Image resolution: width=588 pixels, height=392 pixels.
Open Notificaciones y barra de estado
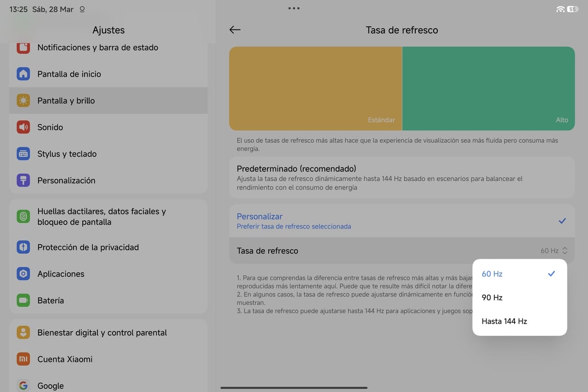point(97,48)
